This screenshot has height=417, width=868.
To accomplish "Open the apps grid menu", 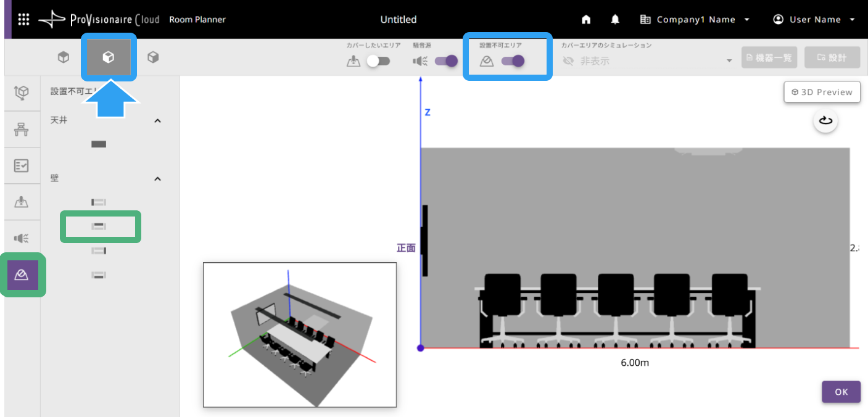I will [x=23, y=19].
